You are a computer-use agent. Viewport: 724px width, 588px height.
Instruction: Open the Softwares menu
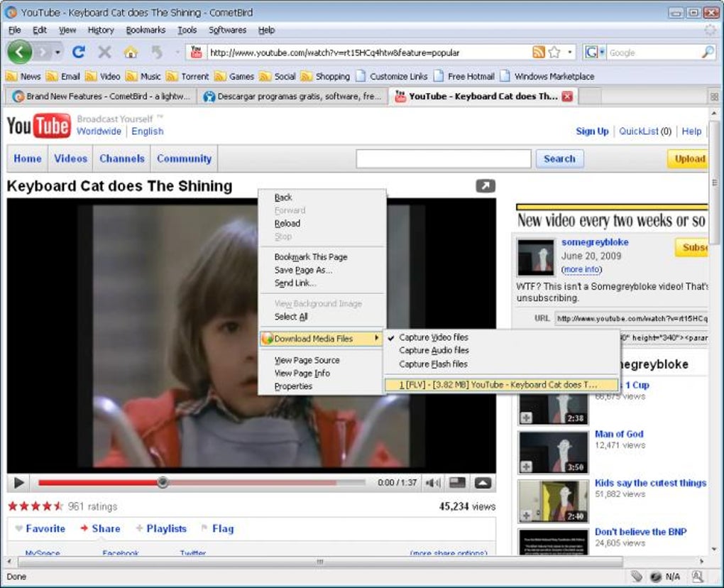[x=227, y=30]
